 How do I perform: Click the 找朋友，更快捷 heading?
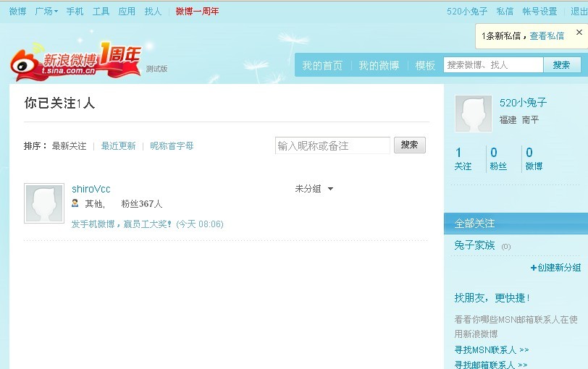[492, 298]
